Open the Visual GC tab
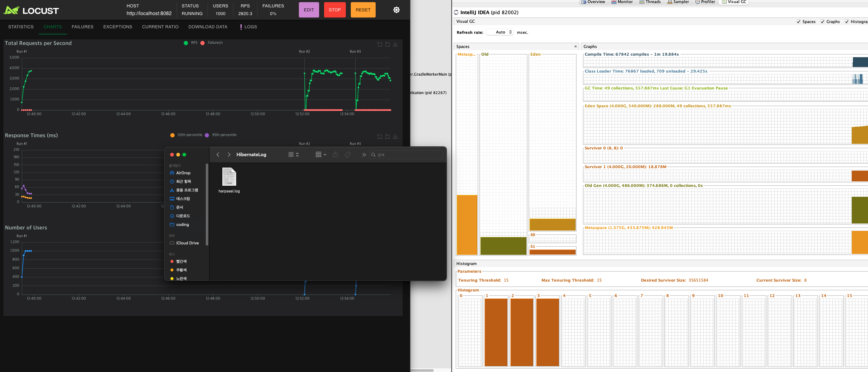 (734, 2)
